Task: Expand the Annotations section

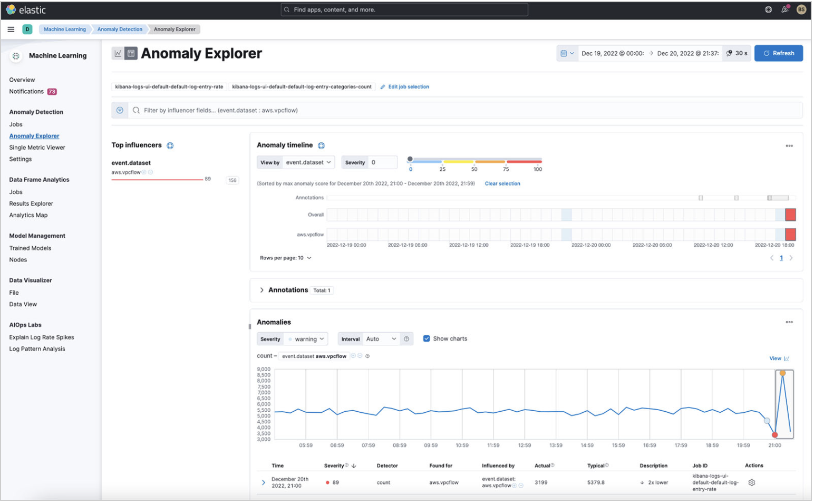Action: (262, 290)
